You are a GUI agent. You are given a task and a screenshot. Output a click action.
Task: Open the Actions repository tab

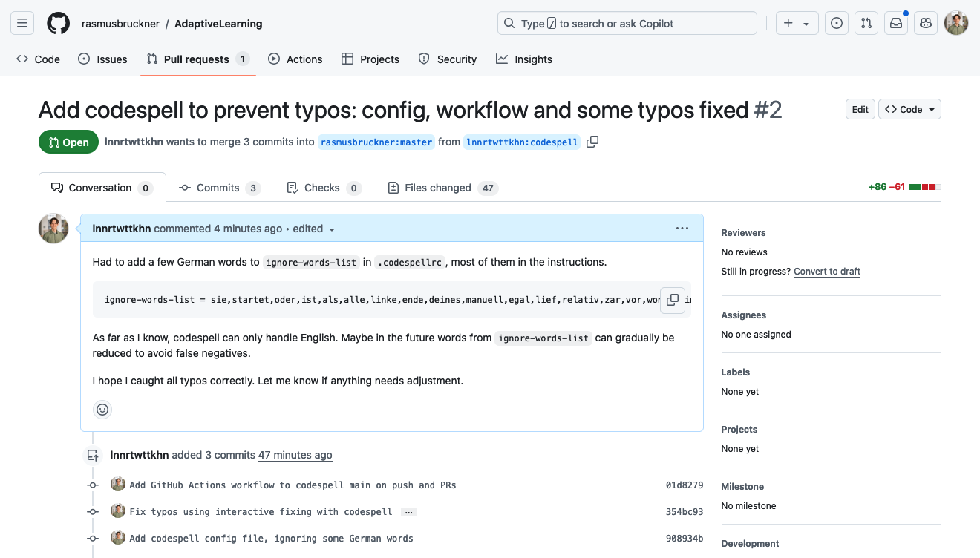tap(295, 59)
